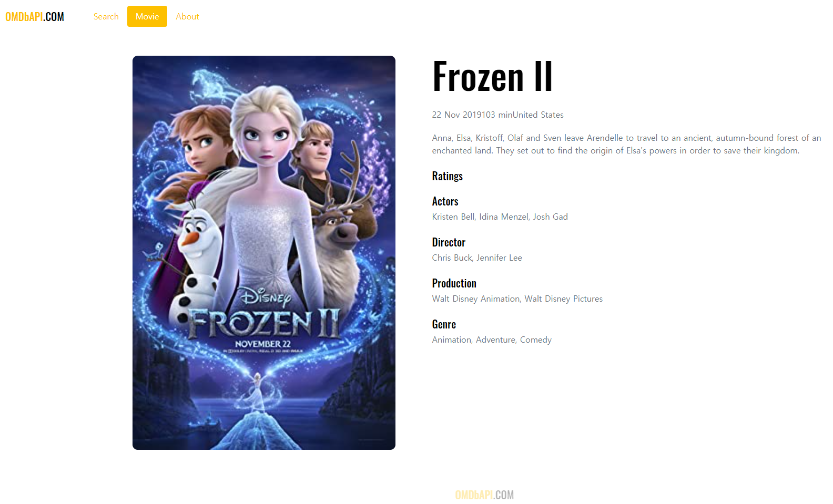This screenshot has width=833, height=504.
Task: Click the Frozen II movie title
Action: [x=492, y=77]
